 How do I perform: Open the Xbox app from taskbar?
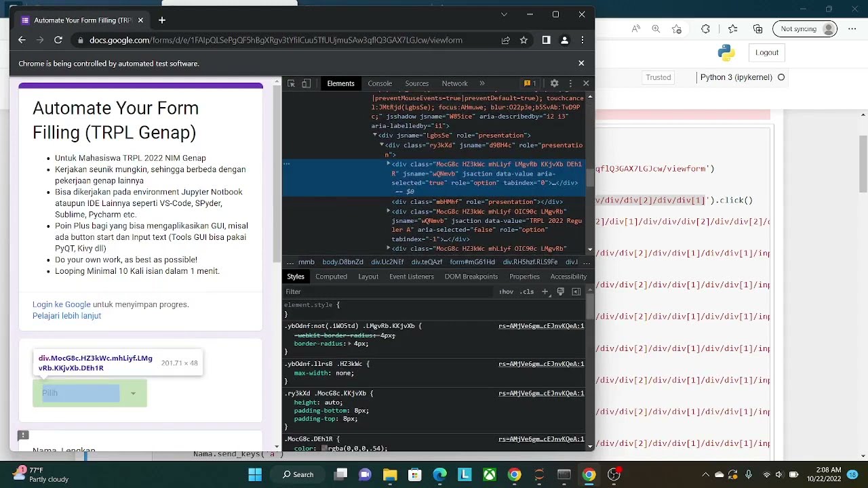point(489,474)
